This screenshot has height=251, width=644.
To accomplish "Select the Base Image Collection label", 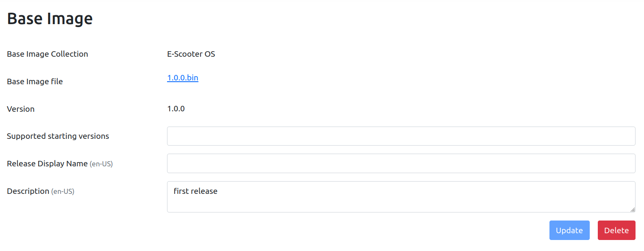I will click(47, 54).
